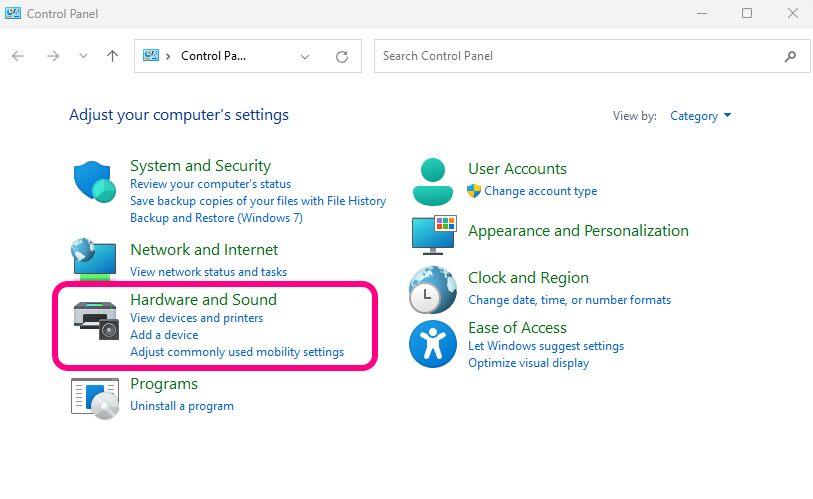Click the Network and Internet globe icon

click(94, 259)
